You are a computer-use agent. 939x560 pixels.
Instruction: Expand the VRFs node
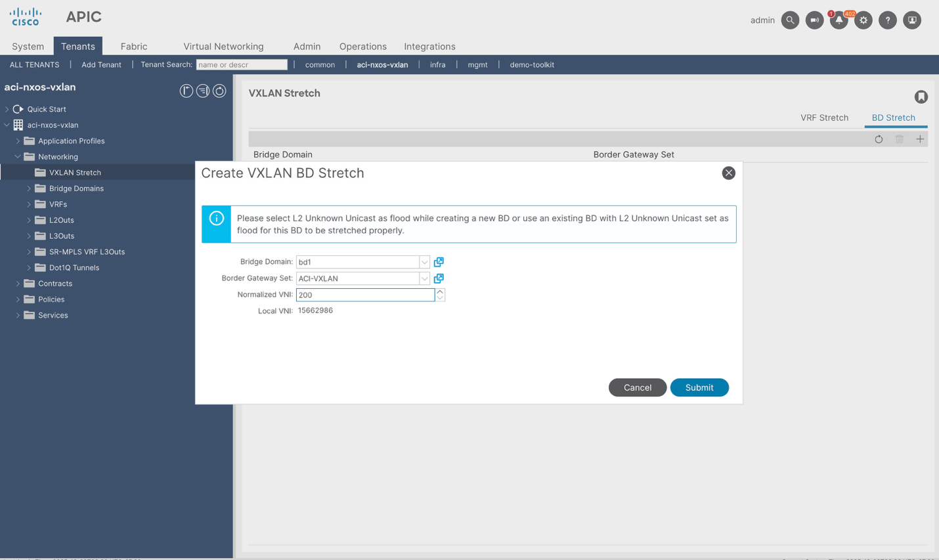point(29,204)
